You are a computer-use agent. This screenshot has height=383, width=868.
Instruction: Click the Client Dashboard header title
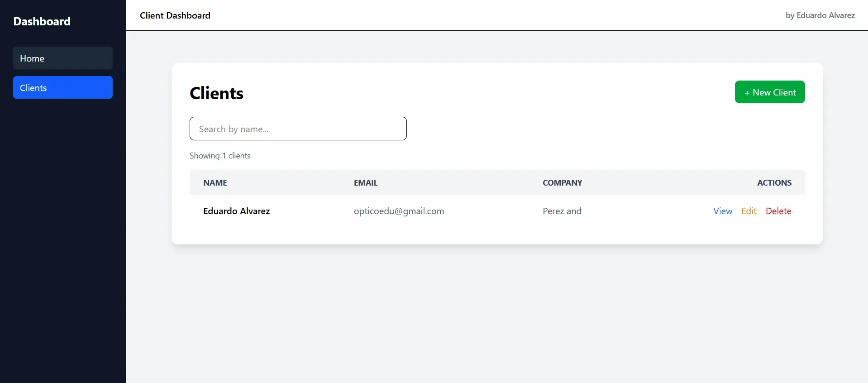pos(175,15)
